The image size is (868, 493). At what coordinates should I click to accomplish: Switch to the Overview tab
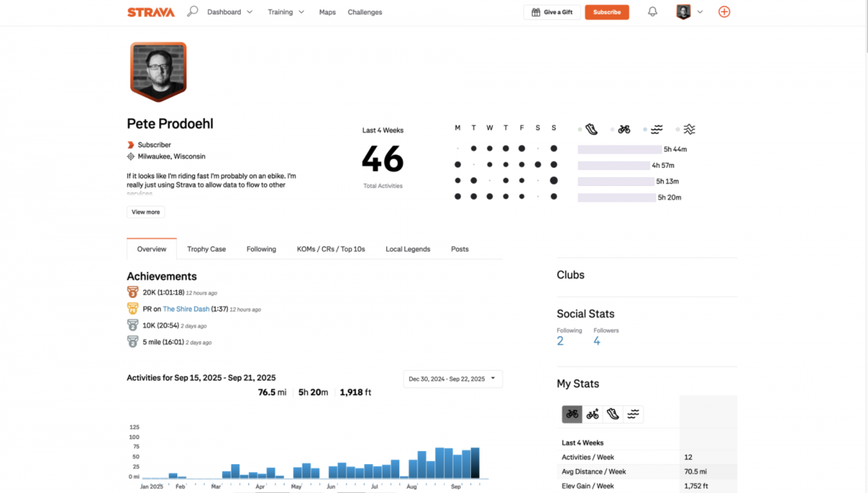(152, 249)
